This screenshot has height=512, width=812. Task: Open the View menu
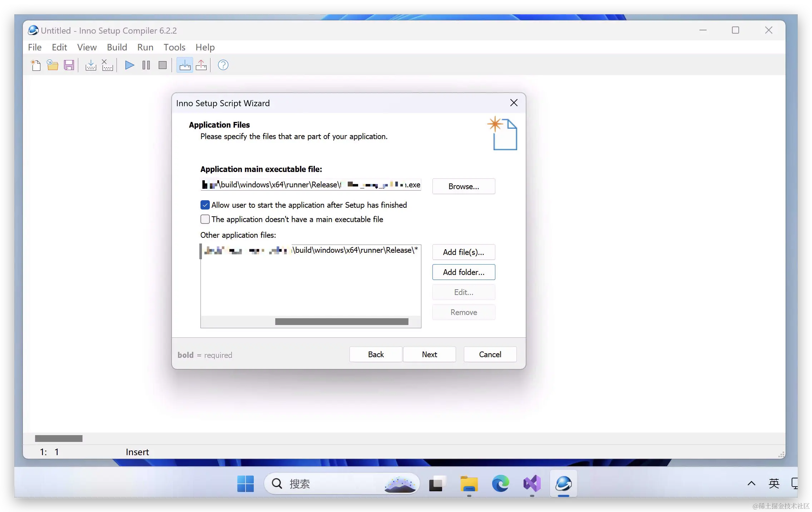[x=87, y=47]
